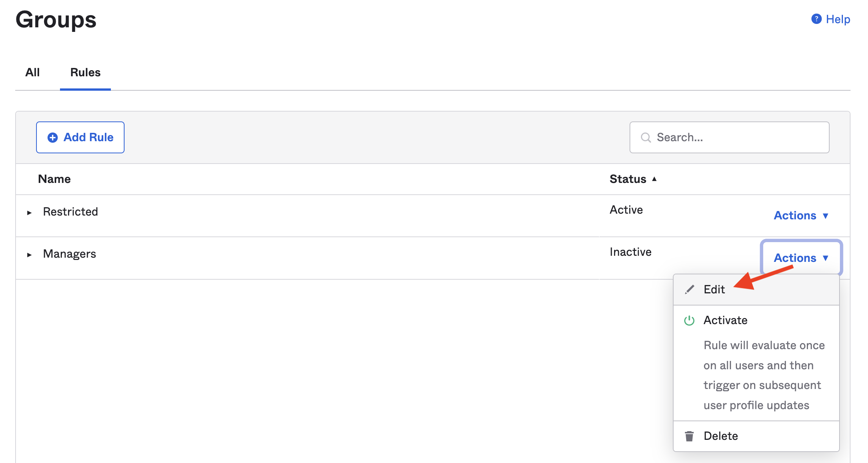Sort by the Status column header

628,179
